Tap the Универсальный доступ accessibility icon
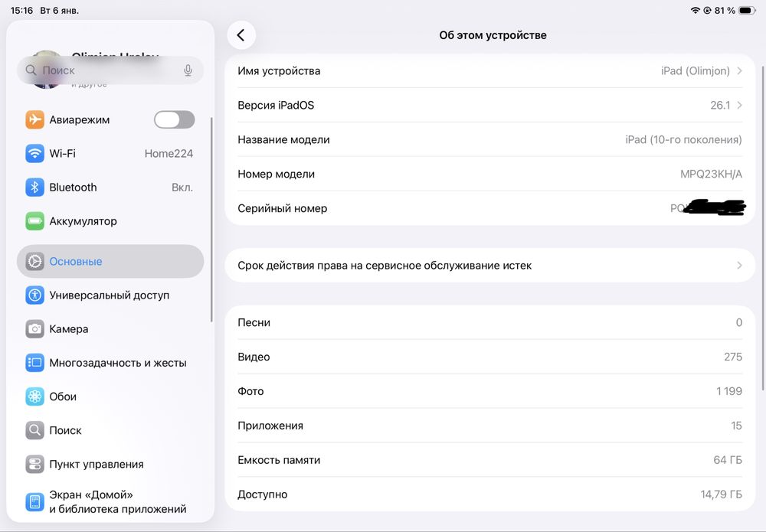The image size is (766, 532). click(x=34, y=295)
